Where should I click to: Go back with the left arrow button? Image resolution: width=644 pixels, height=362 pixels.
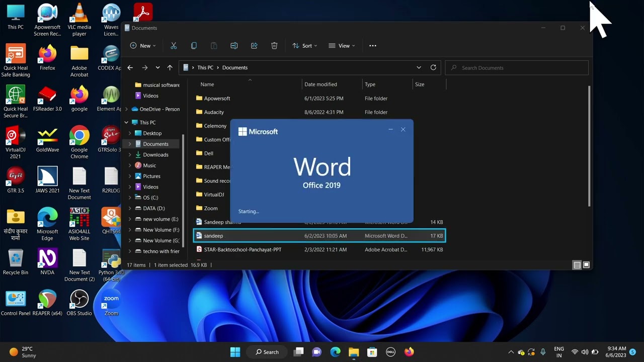point(130,67)
